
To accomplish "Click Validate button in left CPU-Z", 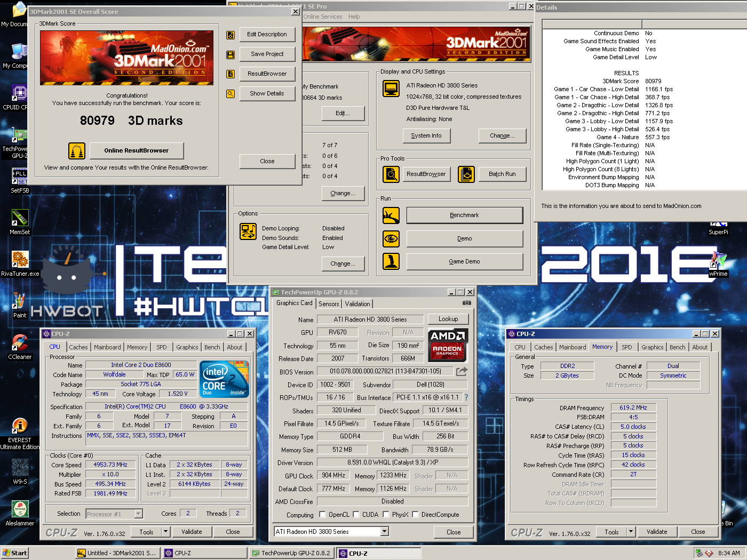I will click(192, 532).
